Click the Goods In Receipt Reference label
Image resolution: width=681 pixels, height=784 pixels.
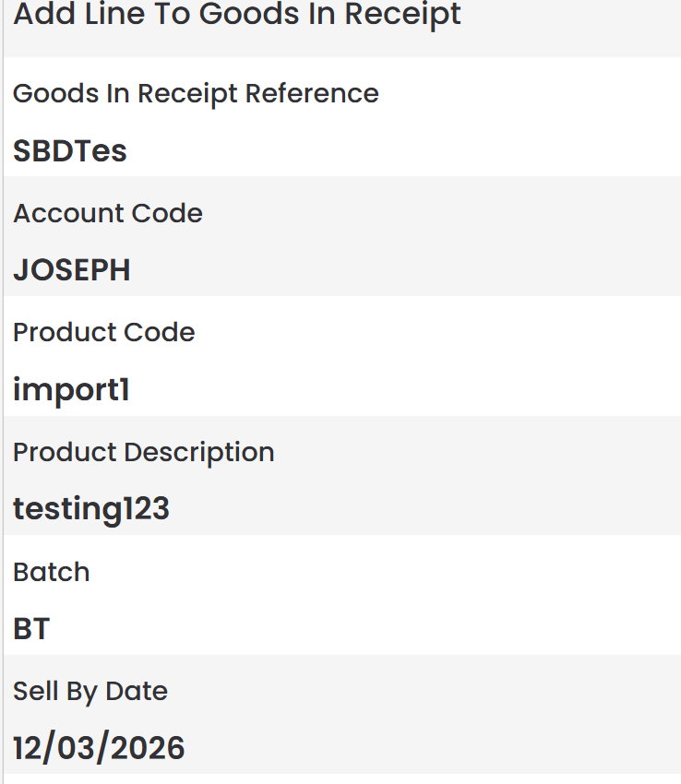[x=196, y=94]
